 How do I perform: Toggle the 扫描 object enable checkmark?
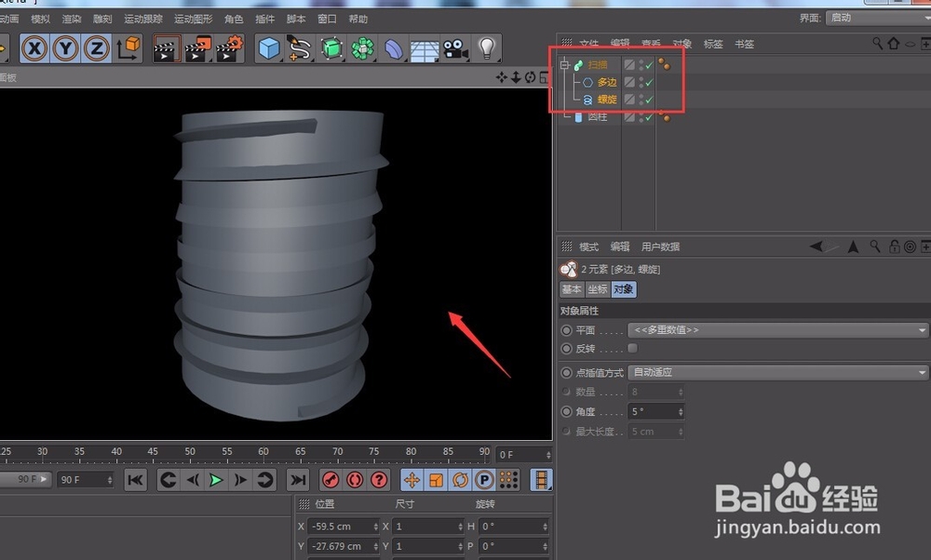click(x=650, y=65)
